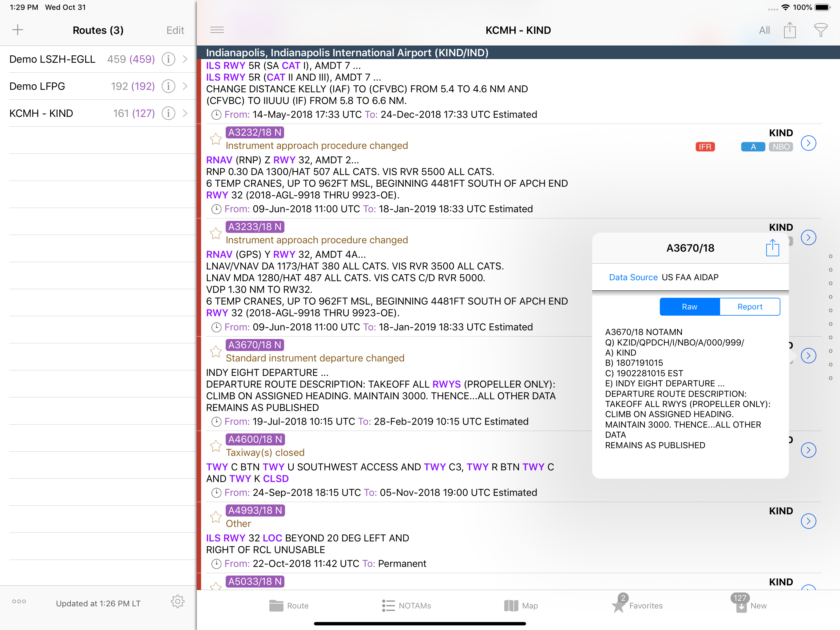
Task: Show info for KCMH - KIND route
Action: (168, 113)
